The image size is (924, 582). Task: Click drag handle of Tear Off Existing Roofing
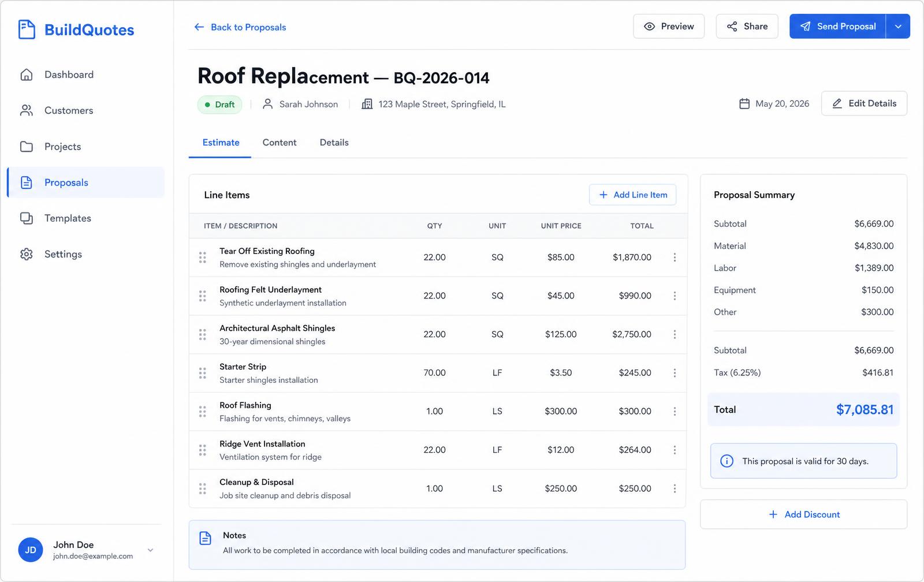pyautogui.click(x=203, y=258)
